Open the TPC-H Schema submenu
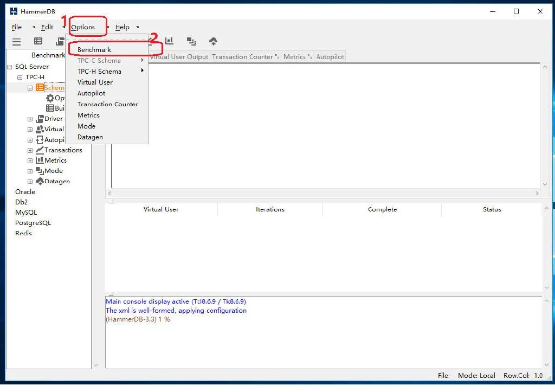555x392 pixels. [x=107, y=72]
